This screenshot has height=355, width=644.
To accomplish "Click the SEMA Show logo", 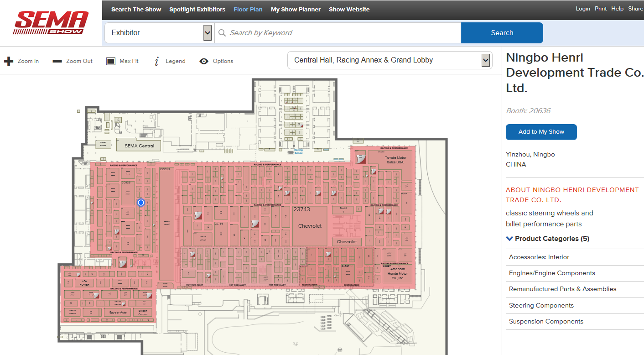I will coord(51,23).
